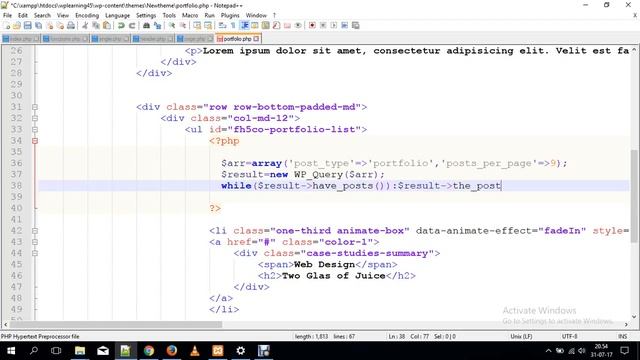Open Folder as Workspace toolbar icon

[287, 25]
